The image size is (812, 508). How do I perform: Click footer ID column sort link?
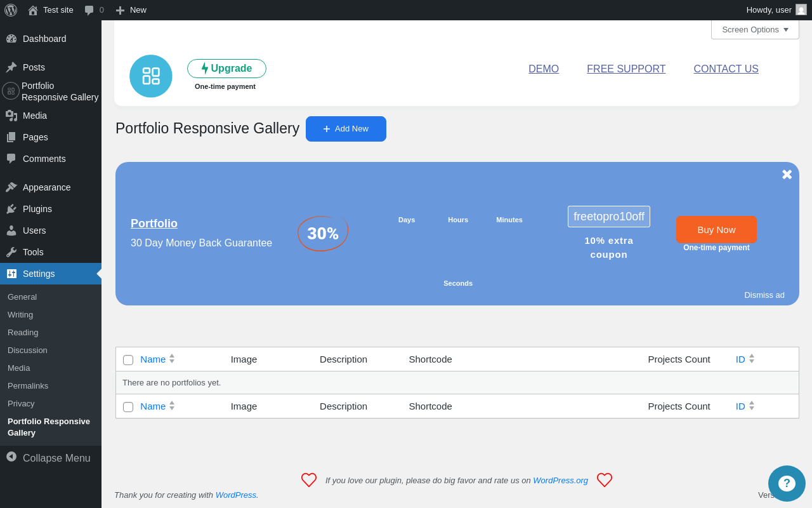point(740,406)
